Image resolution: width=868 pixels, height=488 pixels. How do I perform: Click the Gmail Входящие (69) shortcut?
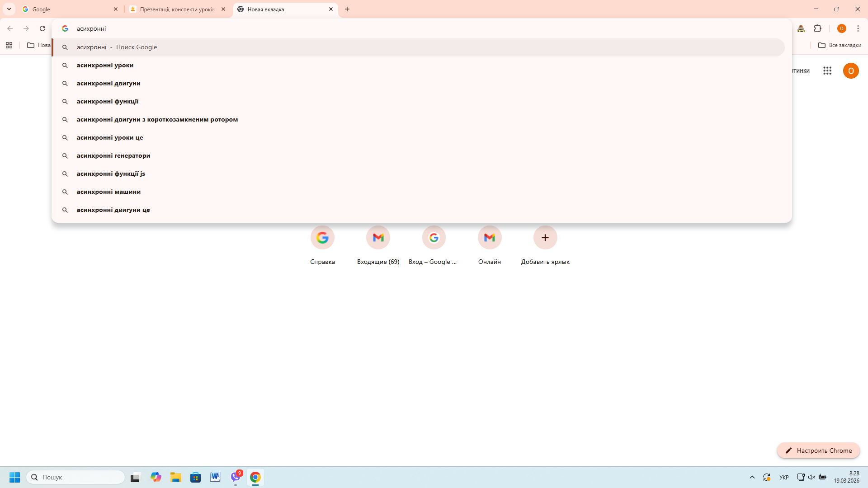378,238
